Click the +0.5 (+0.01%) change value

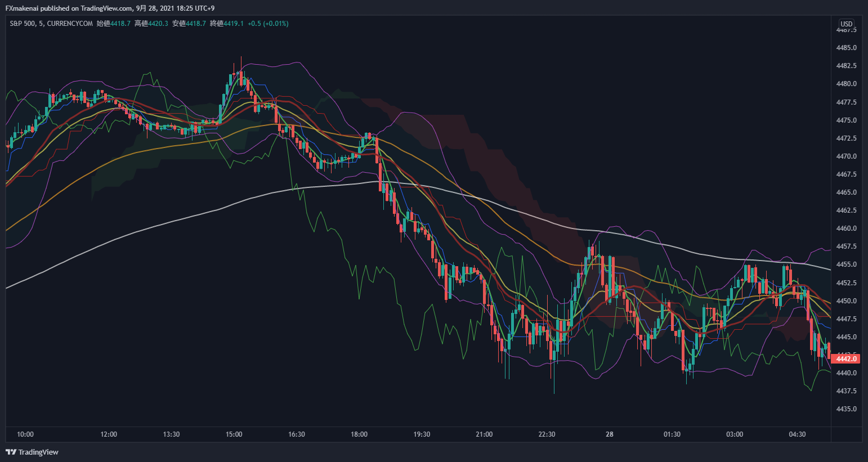pyautogui.click(x=268, y=24)
